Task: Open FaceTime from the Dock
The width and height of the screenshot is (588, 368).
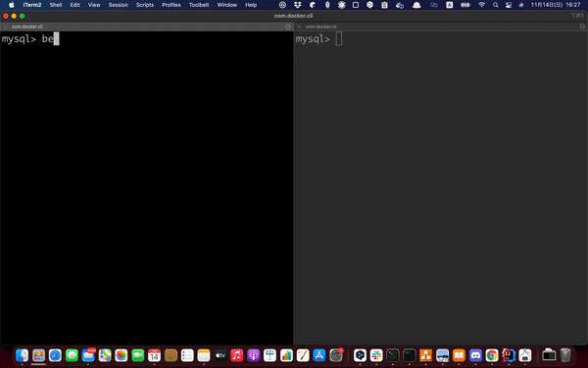Action: click(x=137, y=355)
